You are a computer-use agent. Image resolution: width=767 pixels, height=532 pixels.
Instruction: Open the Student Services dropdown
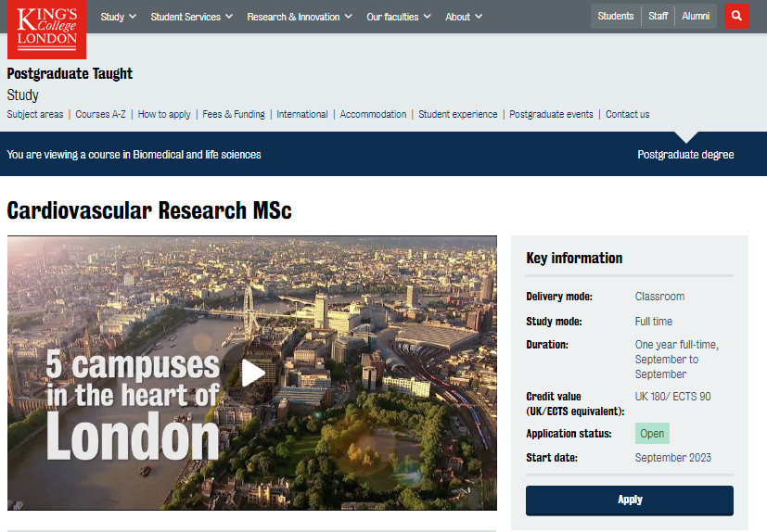coord(191,17)
